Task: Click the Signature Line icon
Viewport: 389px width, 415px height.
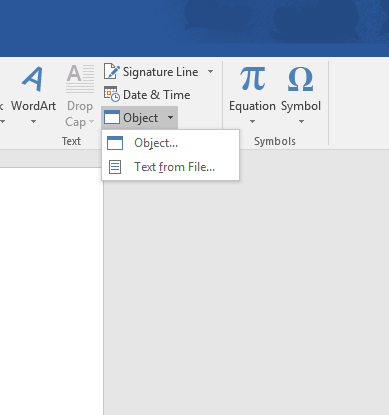Action: pos(111,71)
